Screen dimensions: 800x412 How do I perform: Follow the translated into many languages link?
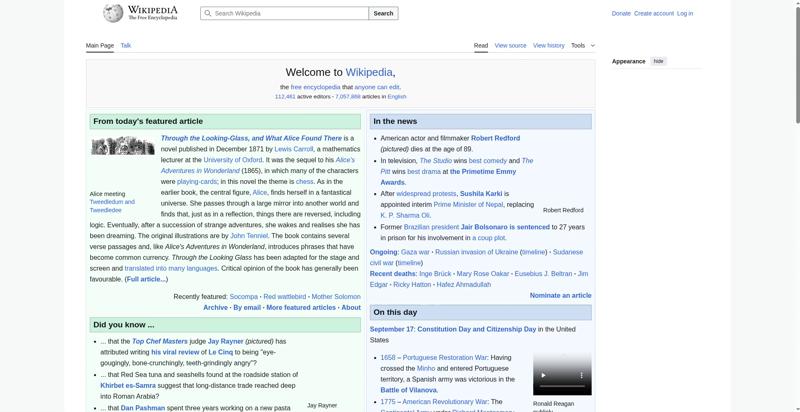click(x=171, y=268)
